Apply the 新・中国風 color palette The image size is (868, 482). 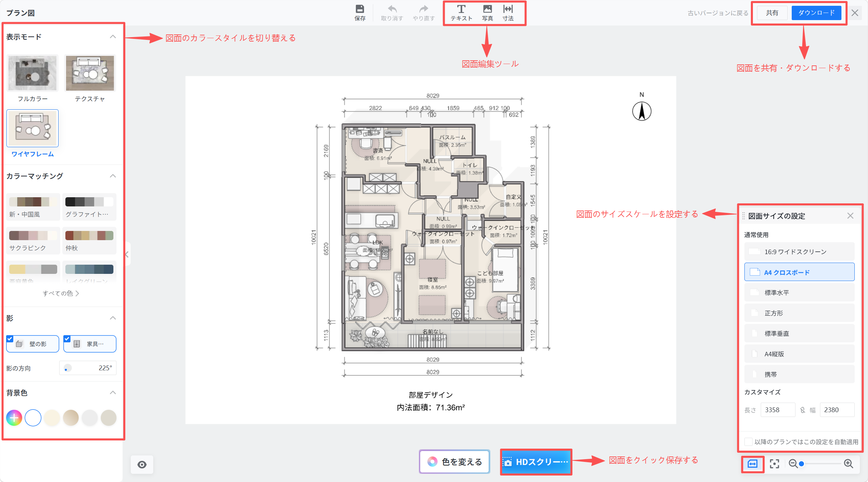tap(33, 207)
